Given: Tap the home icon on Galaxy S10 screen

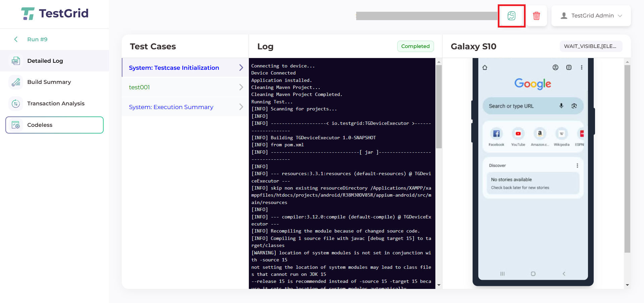Looking at the screenshot, I should pyautogui.click(x=485, y=67).
